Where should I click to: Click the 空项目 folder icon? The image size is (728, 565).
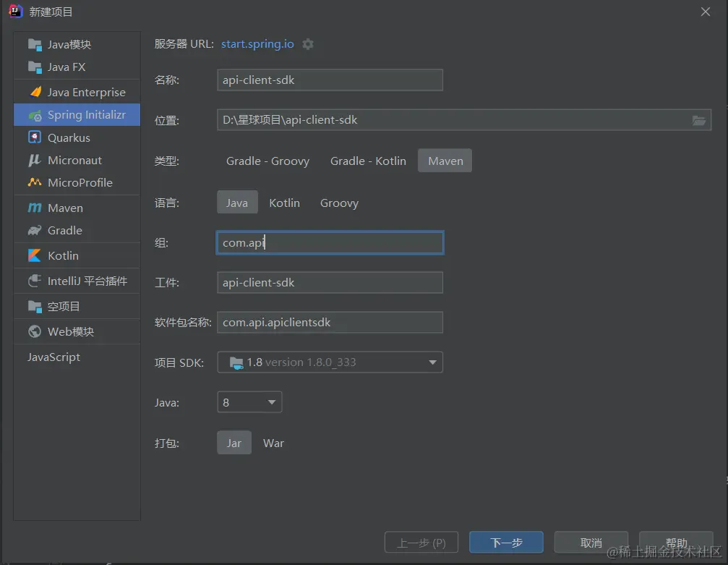click(35, 307)
